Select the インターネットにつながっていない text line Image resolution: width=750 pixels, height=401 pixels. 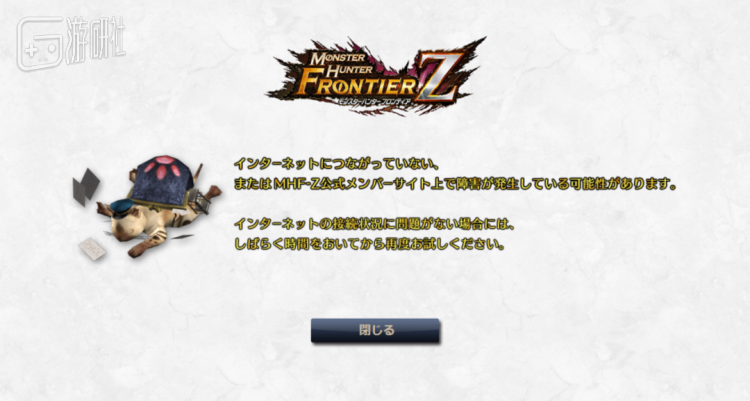coord(336,164)
